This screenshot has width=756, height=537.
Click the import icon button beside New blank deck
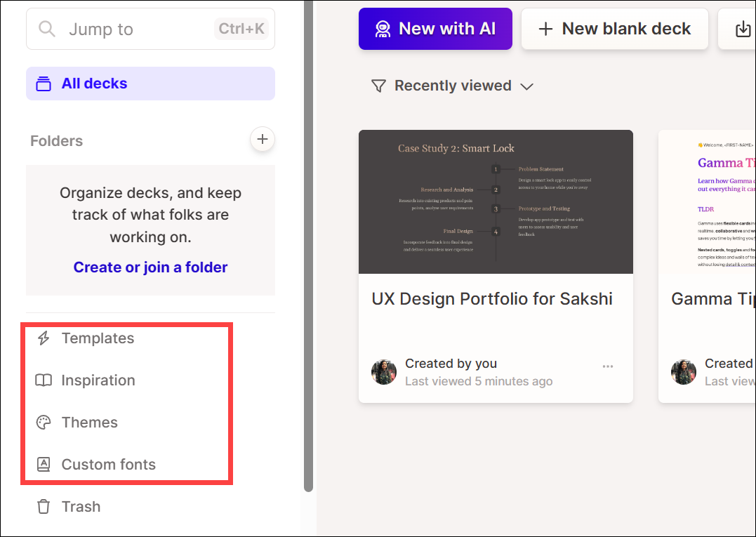[x=741, y=29]
